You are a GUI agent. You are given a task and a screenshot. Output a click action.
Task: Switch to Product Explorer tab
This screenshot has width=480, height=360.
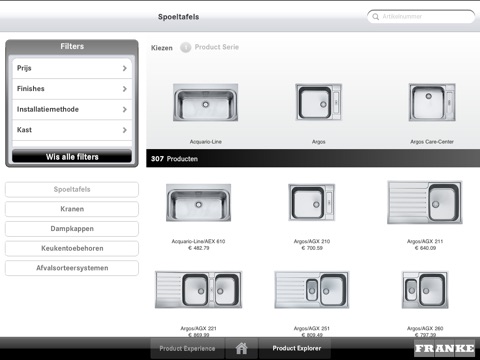297,348
